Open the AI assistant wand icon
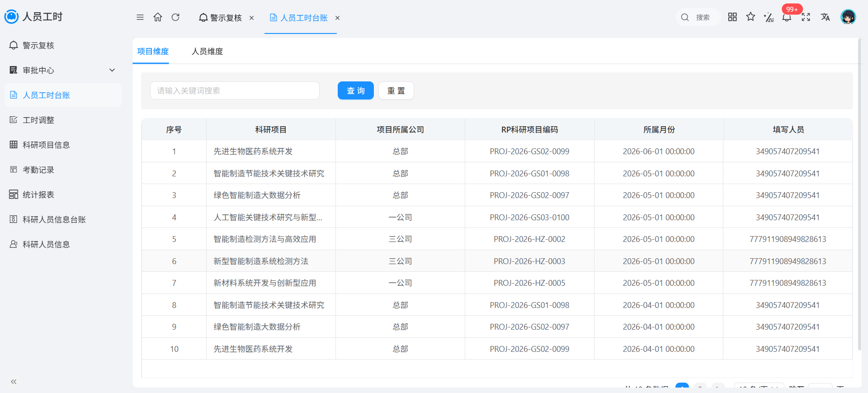The image size is (868, 393). click(x=769, y=17)
